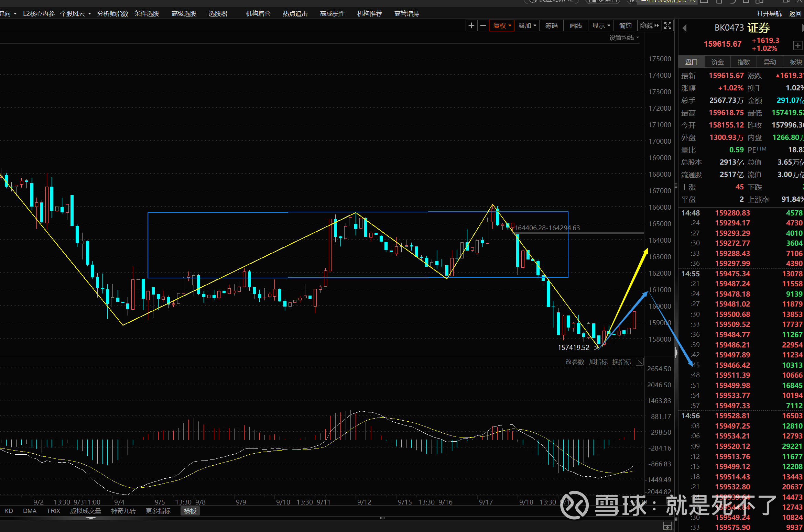Click the 画线 drawing tool button

(576, 26)
